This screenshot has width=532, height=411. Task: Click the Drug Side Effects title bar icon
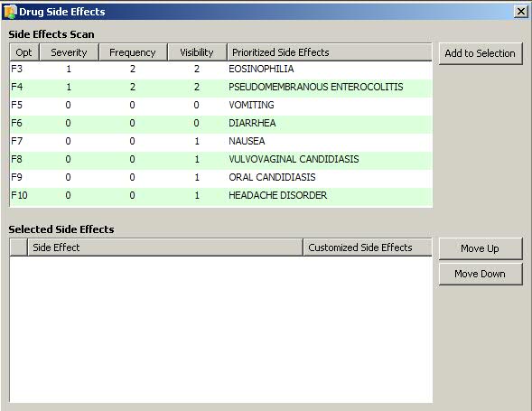pos(10,12)
